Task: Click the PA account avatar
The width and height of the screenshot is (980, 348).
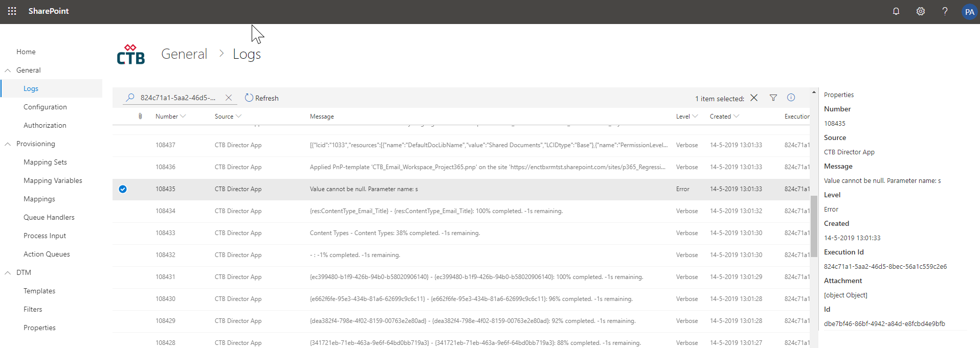Action: (x=969, y=12)
